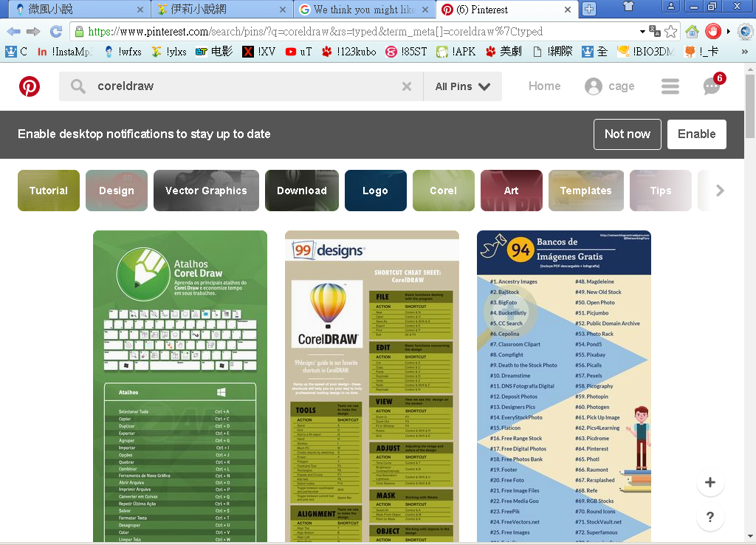The height and width of the screenshot is (545, 756).
Task: Switch to the We think you might like tab
Action: click(362, 9)
